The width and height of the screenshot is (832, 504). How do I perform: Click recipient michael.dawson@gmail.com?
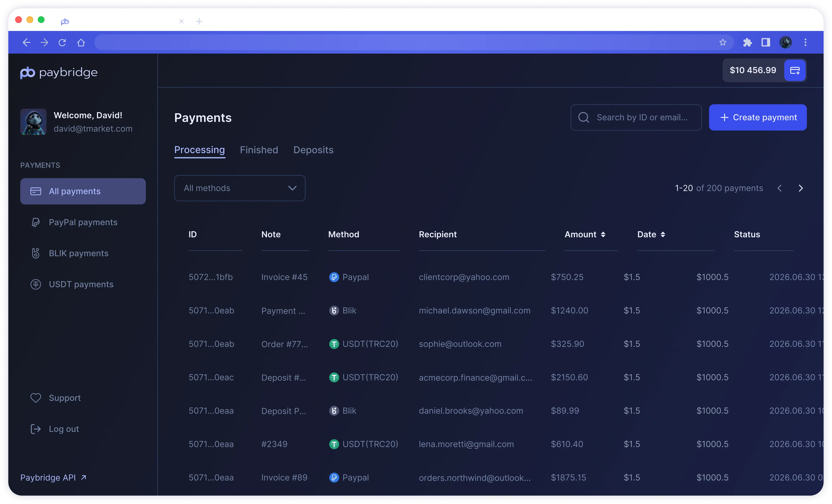(474, 311)
